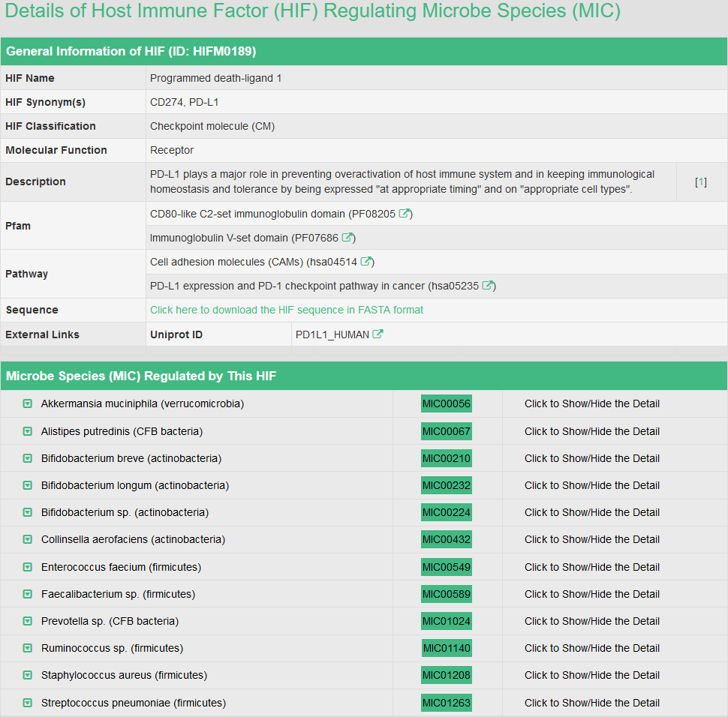Toggle detail for Enterococcus faecium
Screen dimensions: 728x717
point(591,567)
